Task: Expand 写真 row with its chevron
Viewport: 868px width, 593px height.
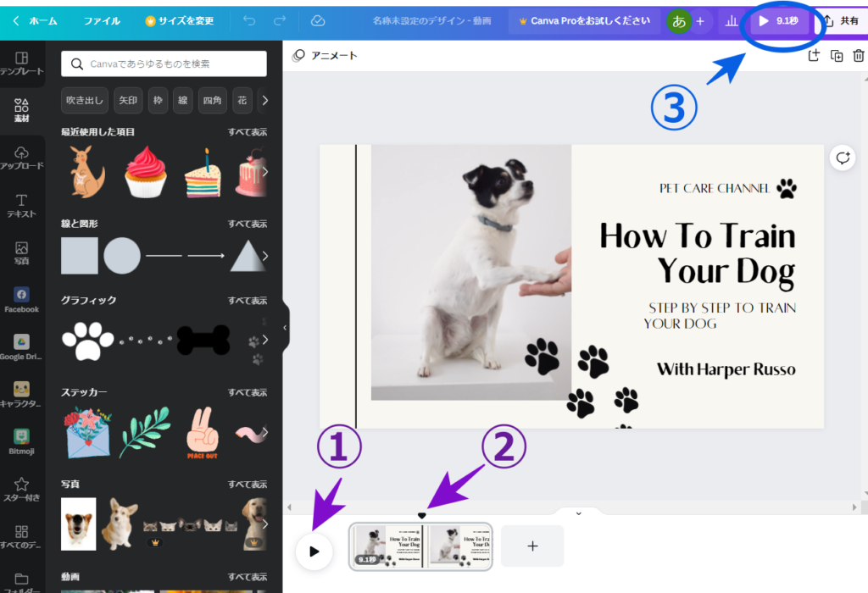Action: 265,524
